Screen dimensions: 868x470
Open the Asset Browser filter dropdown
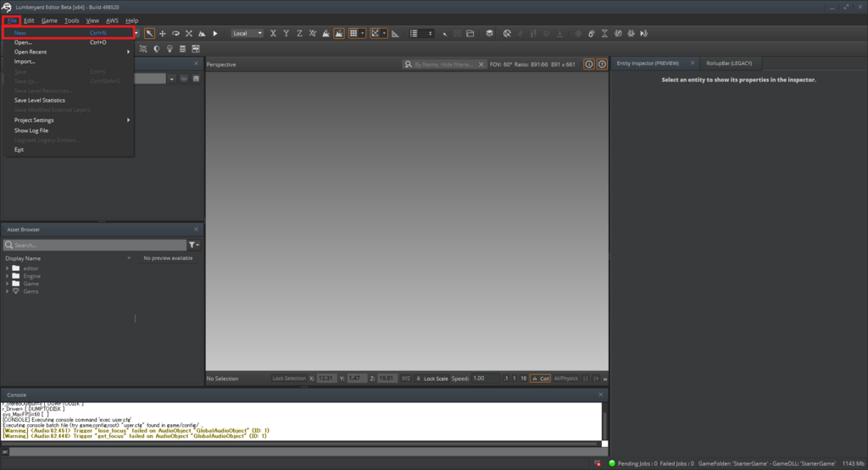pyautogui.click(x=194, y=245)
